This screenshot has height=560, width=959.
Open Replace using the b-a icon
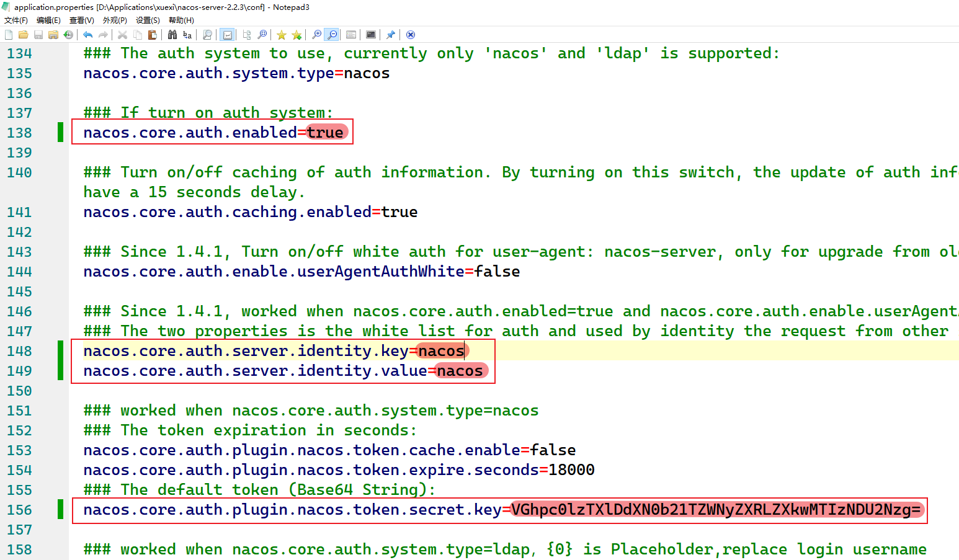coord(187,34)
